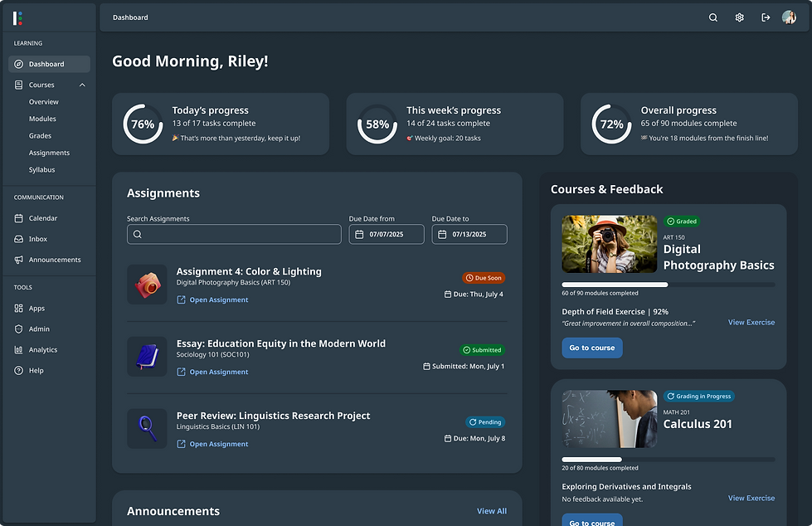Click Go to course for Digital Photography
Image resolution: width=812 pixels, height=526 pixels.
tap(592, 348)
